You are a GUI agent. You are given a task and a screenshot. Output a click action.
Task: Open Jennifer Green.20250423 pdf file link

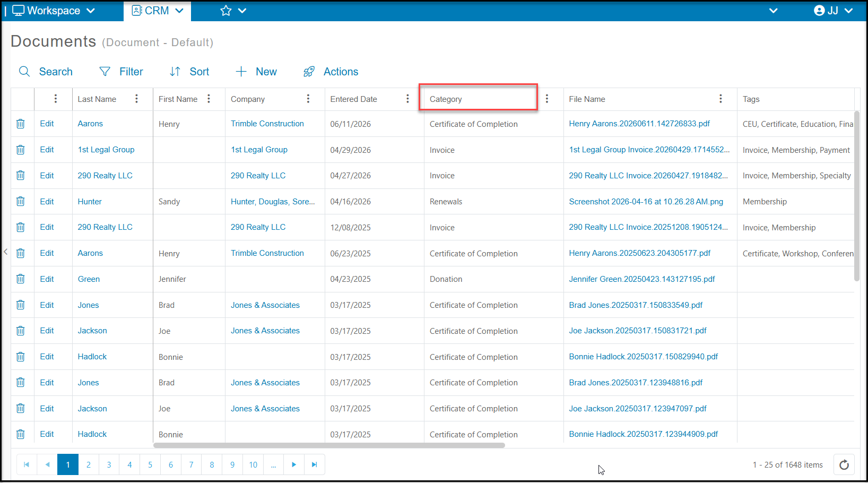(x=642, y=279)
